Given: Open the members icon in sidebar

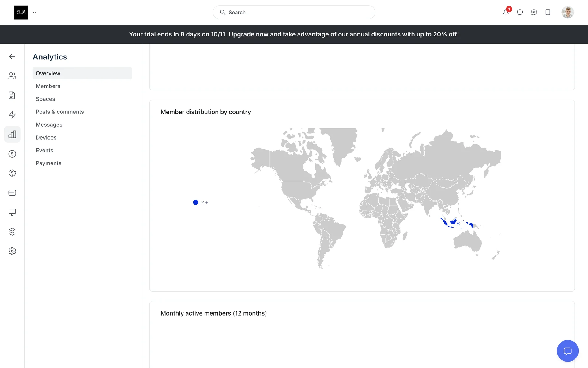Looking at the screenshot, I should (12, 76).
